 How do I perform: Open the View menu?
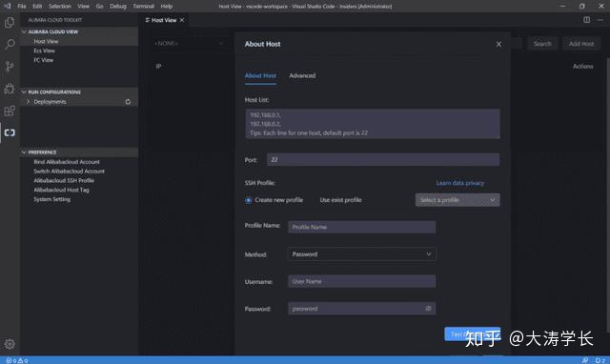[x=83, y=7]
